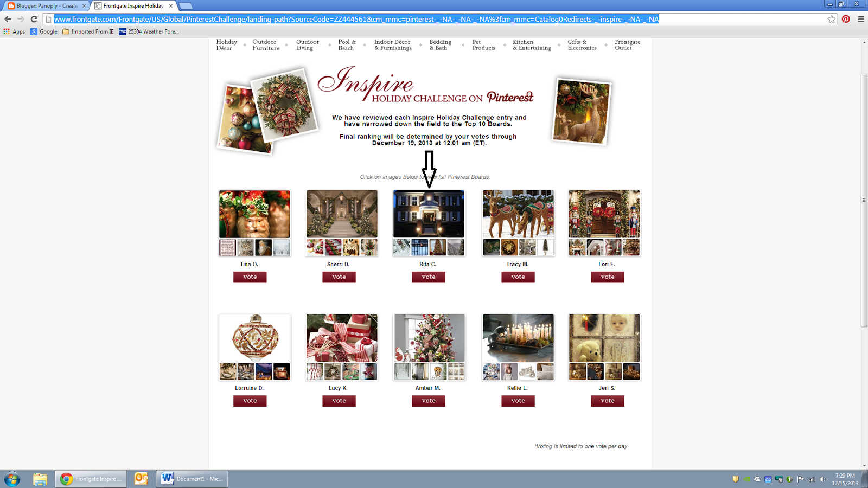Cast a vote for Amber M.
The height and width of the screenshot is (488, 868).
pyautogui.click(x=429, y=401)
